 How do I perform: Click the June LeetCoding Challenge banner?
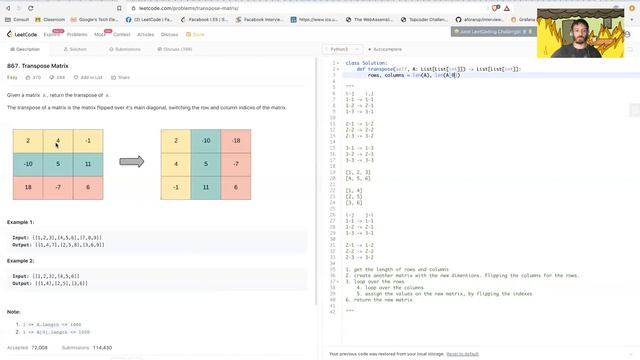[493, 31]
